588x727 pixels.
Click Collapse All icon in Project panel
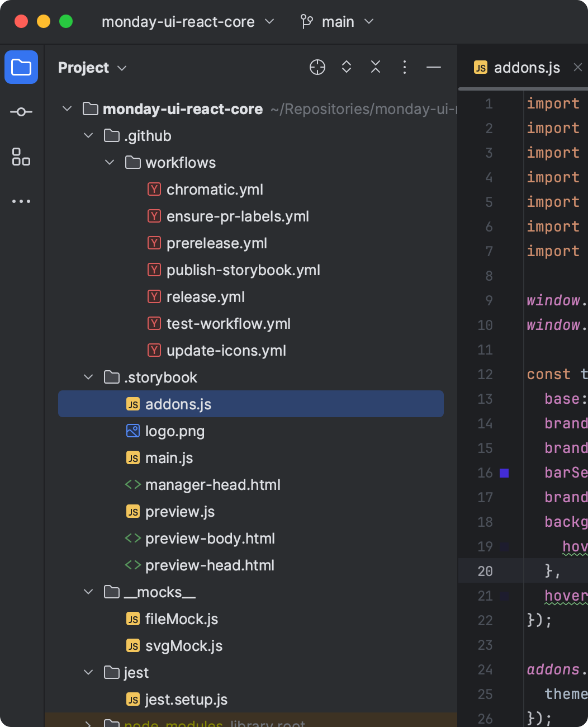(x=376, y=67)
